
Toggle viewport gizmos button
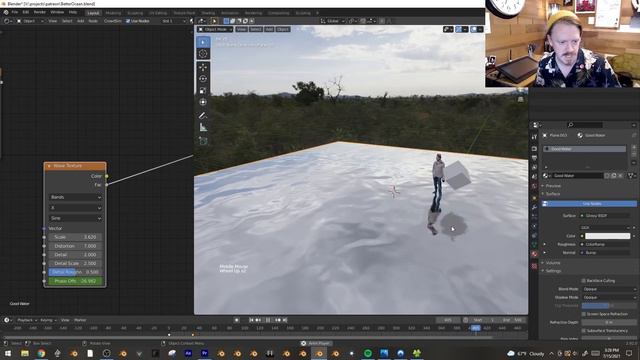coord(459,29)
